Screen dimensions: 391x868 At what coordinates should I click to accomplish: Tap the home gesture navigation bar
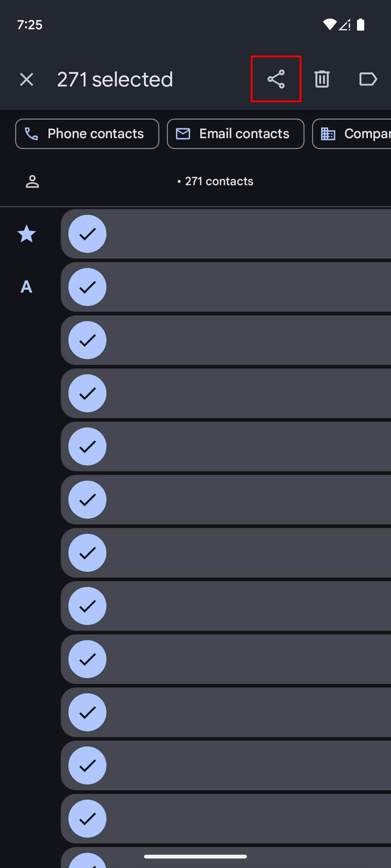[x=195, y=856]
